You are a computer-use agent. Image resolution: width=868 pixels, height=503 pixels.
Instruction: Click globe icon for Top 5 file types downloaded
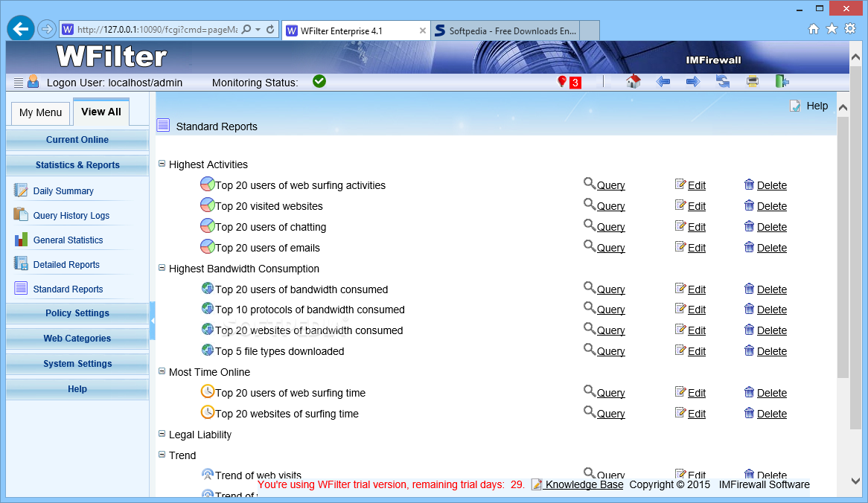coord(208,350)
